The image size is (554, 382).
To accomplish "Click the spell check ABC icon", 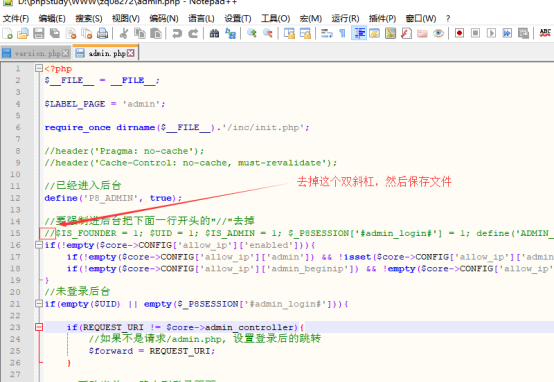I will tap(544, 33).
